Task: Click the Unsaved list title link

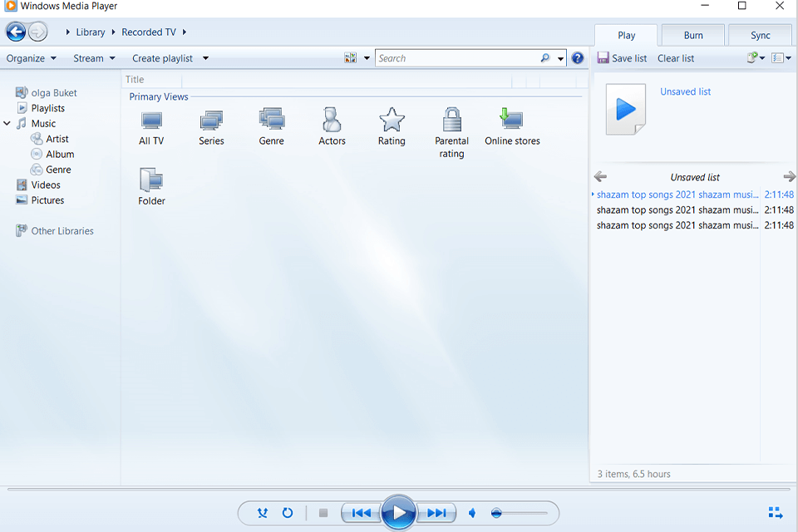Action: tap(685, 91)
